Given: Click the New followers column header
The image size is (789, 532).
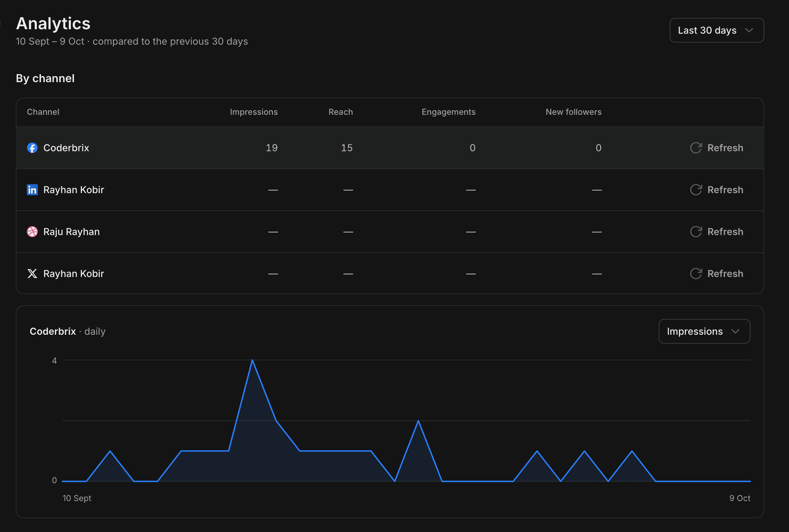Looking at the screenshot, I should [573, 112].
